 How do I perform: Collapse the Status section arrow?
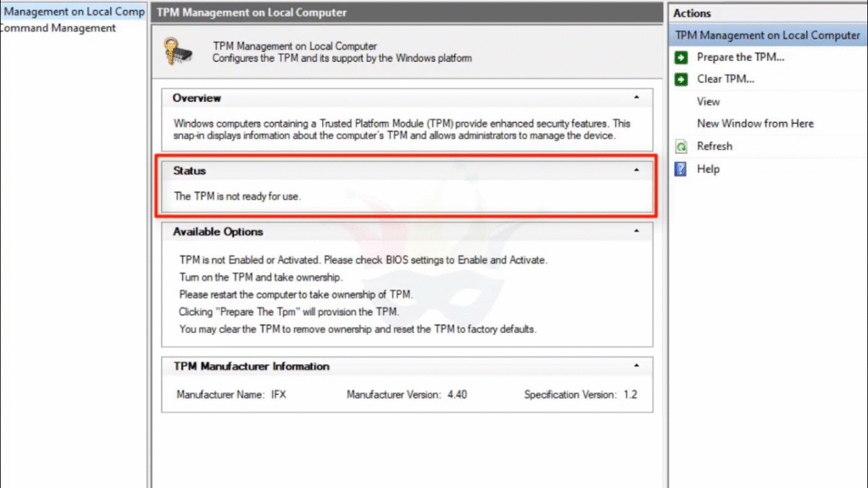click(x=636, y=169)
